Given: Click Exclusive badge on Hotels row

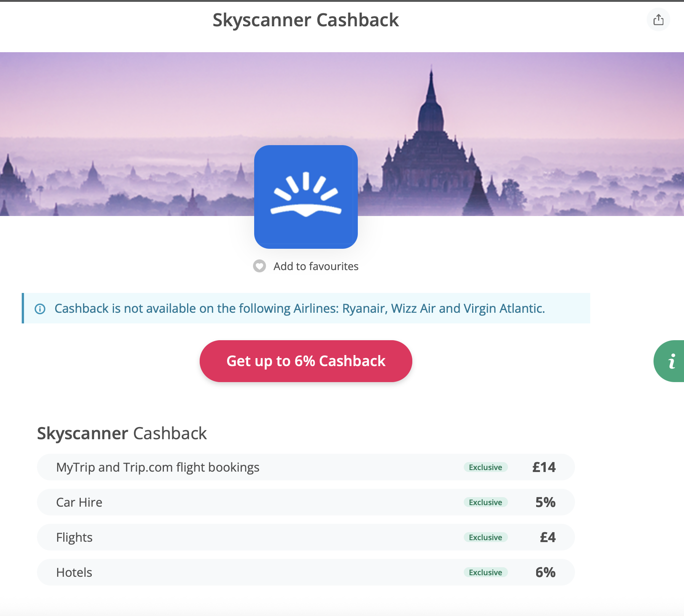Looking at the screenshot, I should click(x=485, y=573).
